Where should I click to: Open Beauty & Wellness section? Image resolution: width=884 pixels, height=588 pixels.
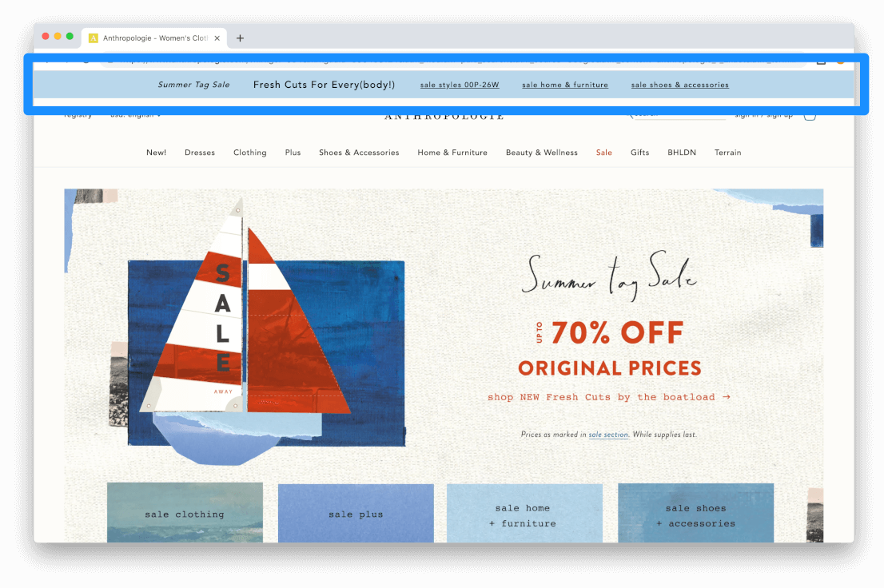click(x=542, y=153)
